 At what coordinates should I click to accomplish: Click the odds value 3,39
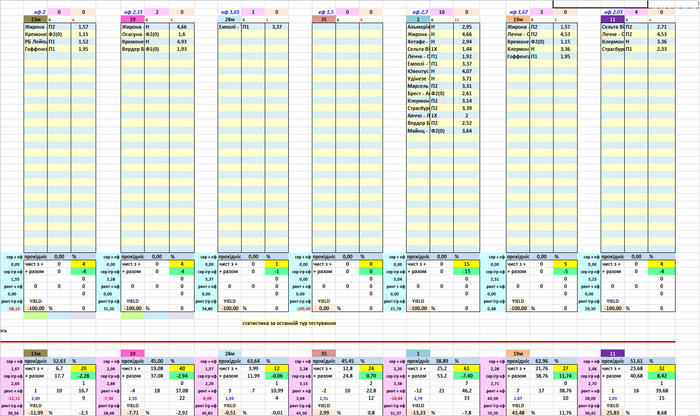click(467, 108)
